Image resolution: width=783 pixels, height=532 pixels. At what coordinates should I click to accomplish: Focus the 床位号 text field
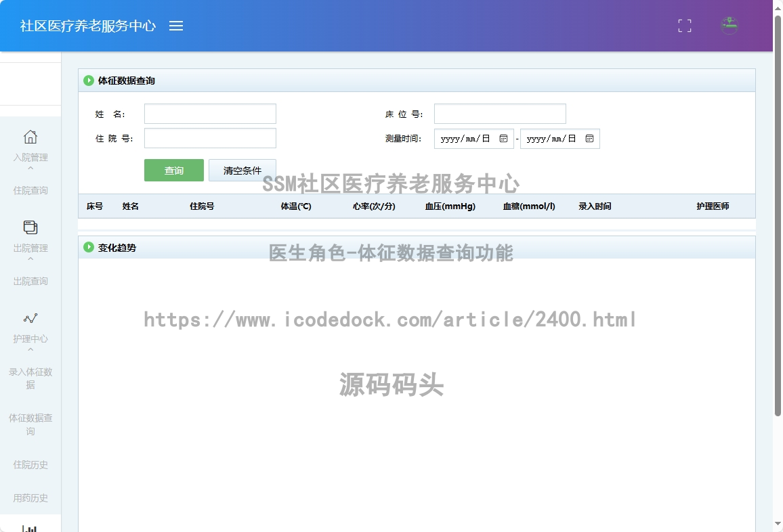(500, 114)
